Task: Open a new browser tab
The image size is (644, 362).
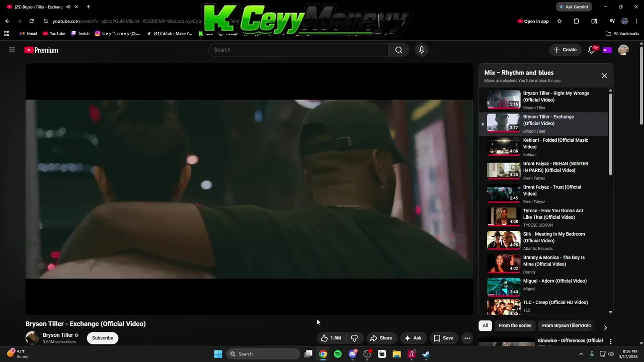Action: click(89, 7)
